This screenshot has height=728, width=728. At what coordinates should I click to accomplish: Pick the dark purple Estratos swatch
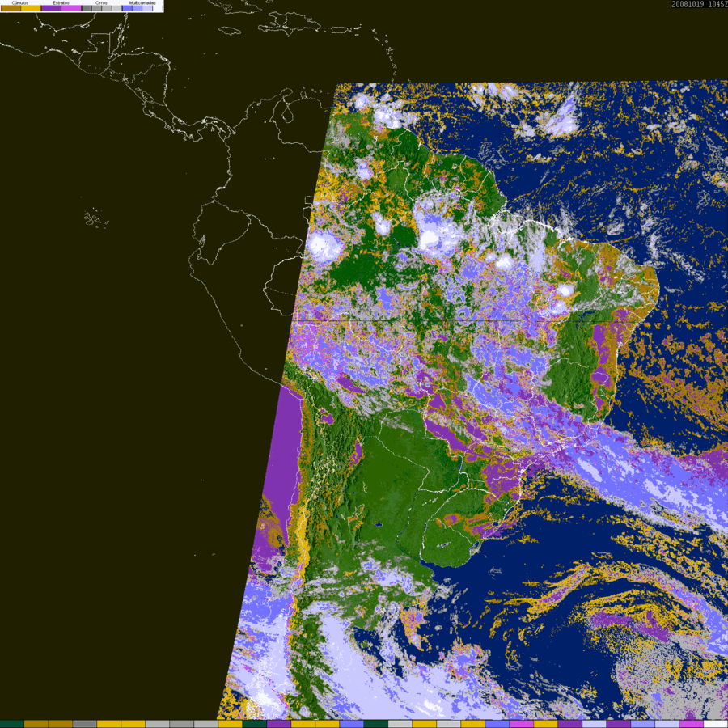[51, 8]
